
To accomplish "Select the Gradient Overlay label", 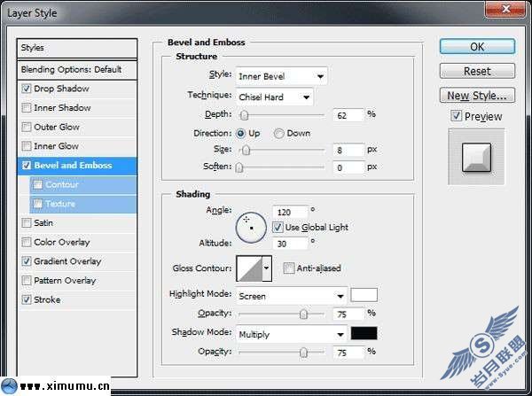I will (67, 261).
